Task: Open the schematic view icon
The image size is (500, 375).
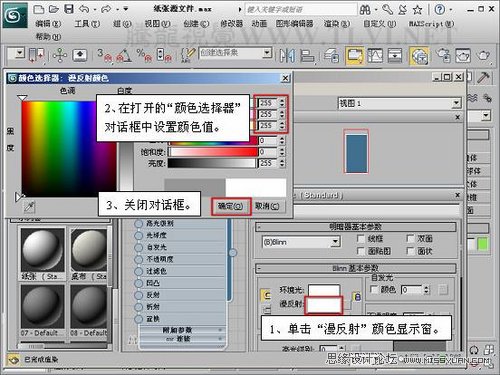Action: 395,56
